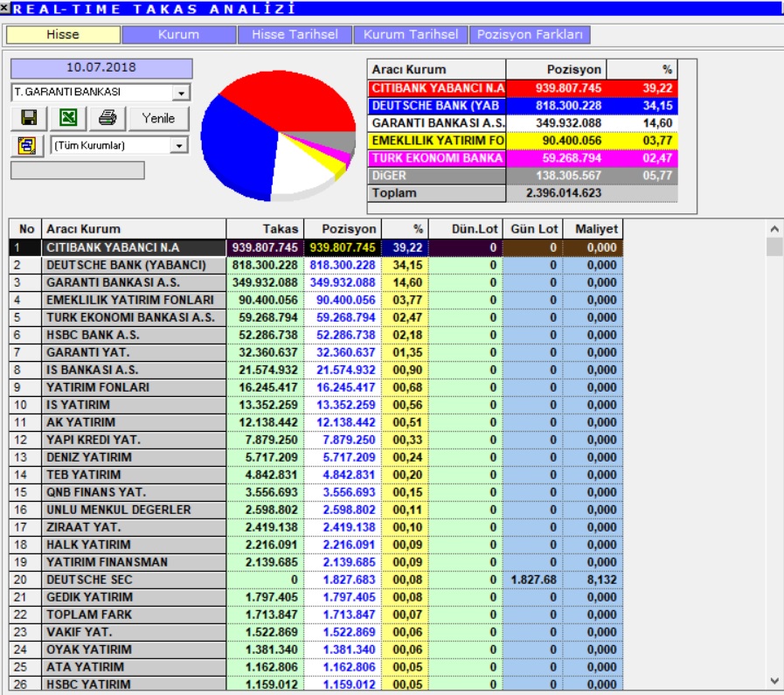This screenshot has height=695, width=784.
Task: Sort by the Dün.Lot column header
Action: pyautogui.click(x=466, y=229)
